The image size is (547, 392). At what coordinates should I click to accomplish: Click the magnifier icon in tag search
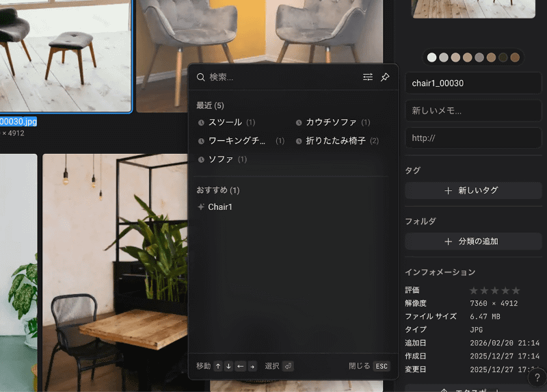click(x=200, y=77)
